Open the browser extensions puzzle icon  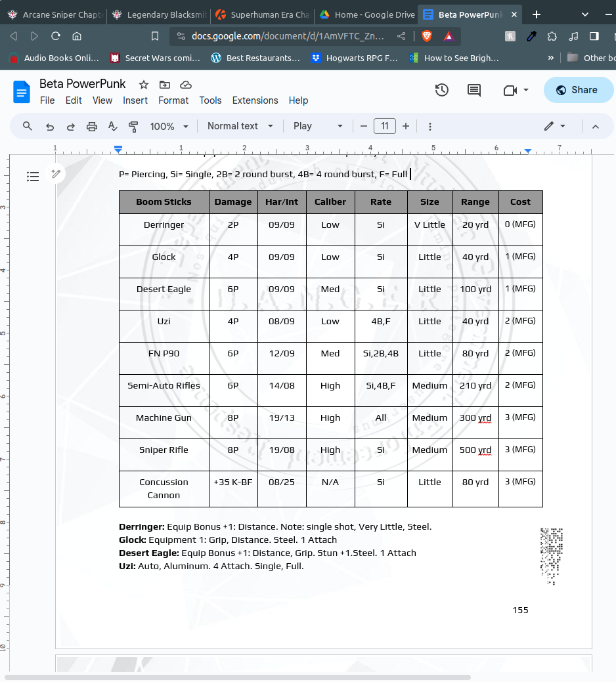(x=552, y=36)
